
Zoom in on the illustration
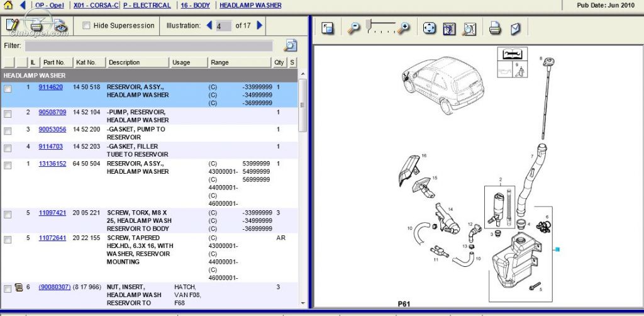point(404,28)
